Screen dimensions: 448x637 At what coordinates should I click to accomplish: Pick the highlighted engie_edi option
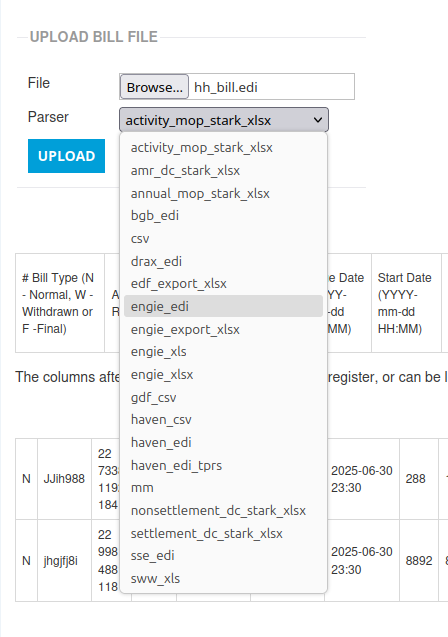pyautogui.click(x=223, y=306)
